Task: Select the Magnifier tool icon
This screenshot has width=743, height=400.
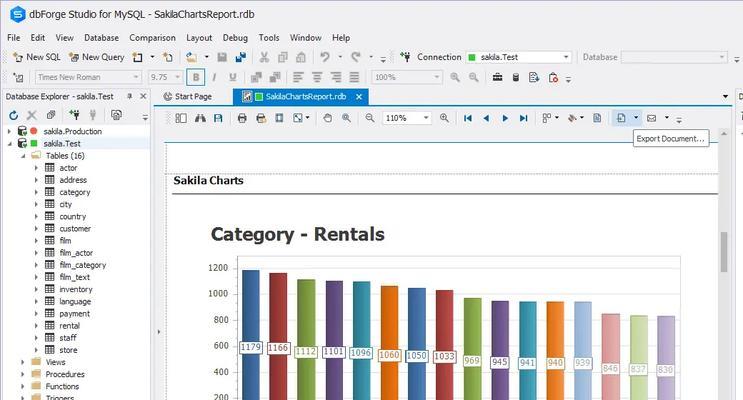Action: click(346, 118)
